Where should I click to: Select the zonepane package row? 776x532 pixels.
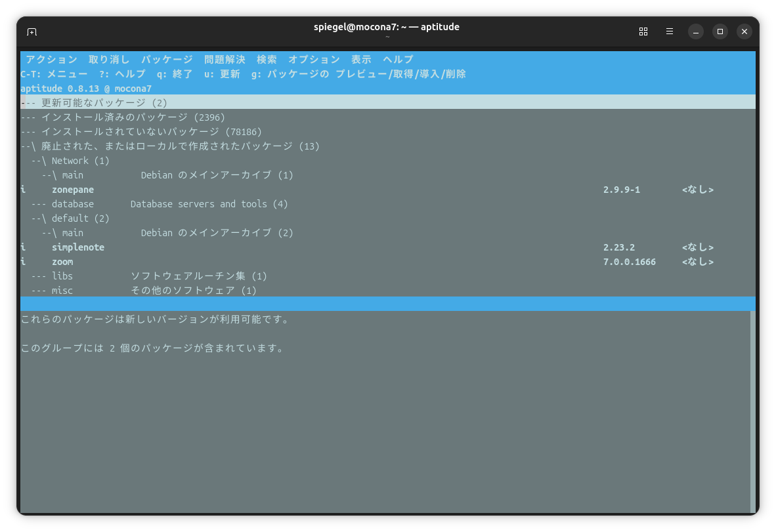coord(73,190)
